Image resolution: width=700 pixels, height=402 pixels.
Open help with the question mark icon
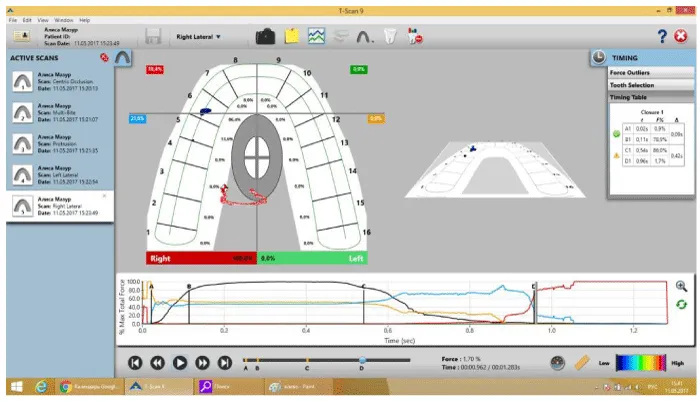point(662,36)
